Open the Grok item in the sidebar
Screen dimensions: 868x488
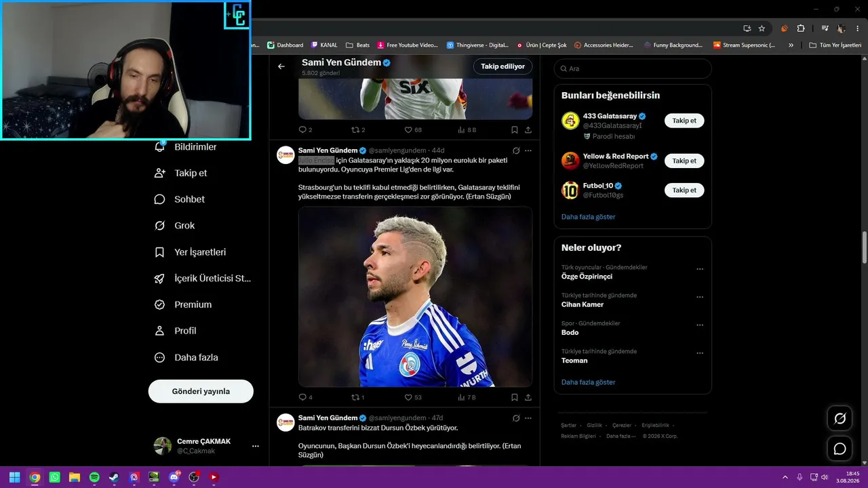point(175,226)
